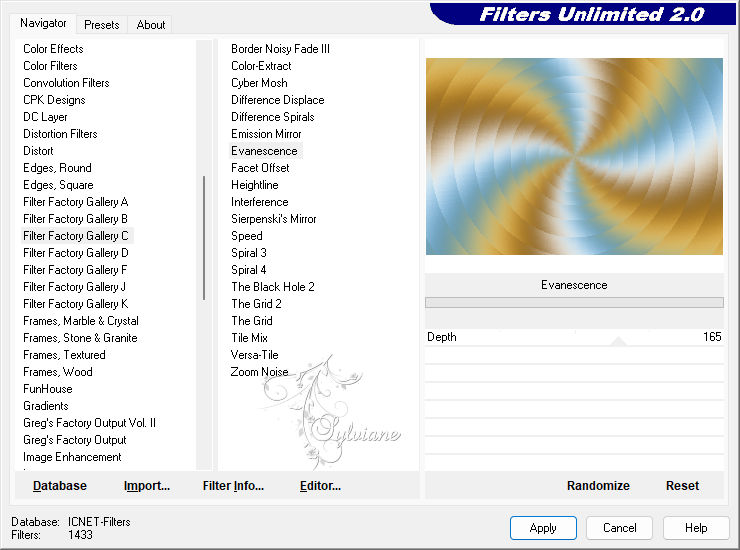Image resolution: width=740 pixels, height=550 pixels.
Task: Choose Difference Displace filter
Action: click(x=278, y=100)
